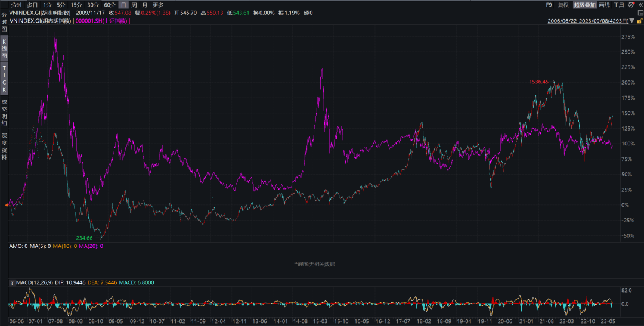This screenshot has width=644, height=326.
Task: Click the DIF: 10.9446 value
Action: [x=70, y=282]
